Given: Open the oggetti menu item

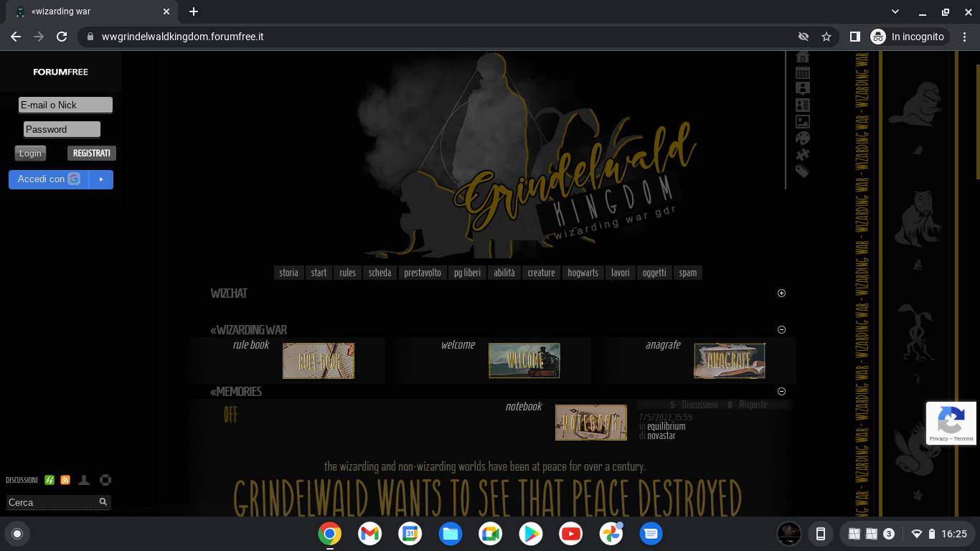Looking at the screenshot, I should pos(654,273).
